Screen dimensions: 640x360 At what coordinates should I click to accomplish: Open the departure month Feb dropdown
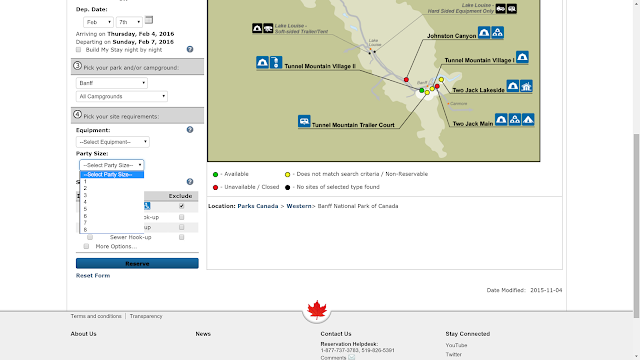[x=98, y=22]
